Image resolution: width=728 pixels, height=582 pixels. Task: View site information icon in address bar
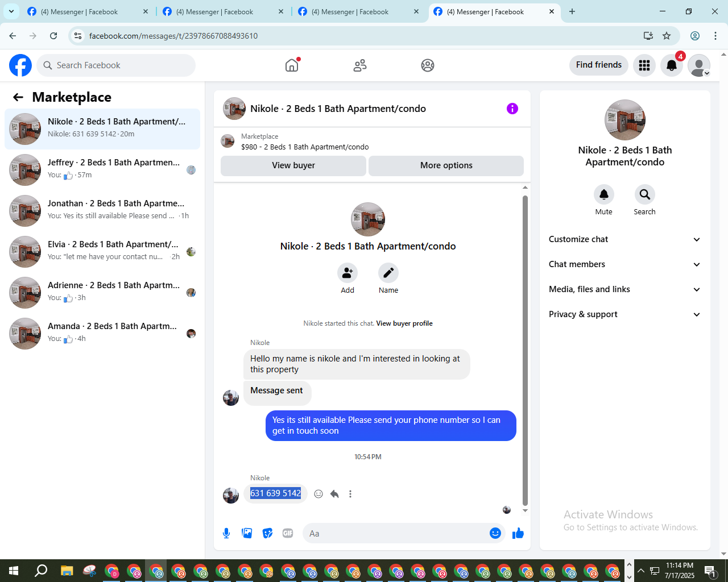pos(78,36)
